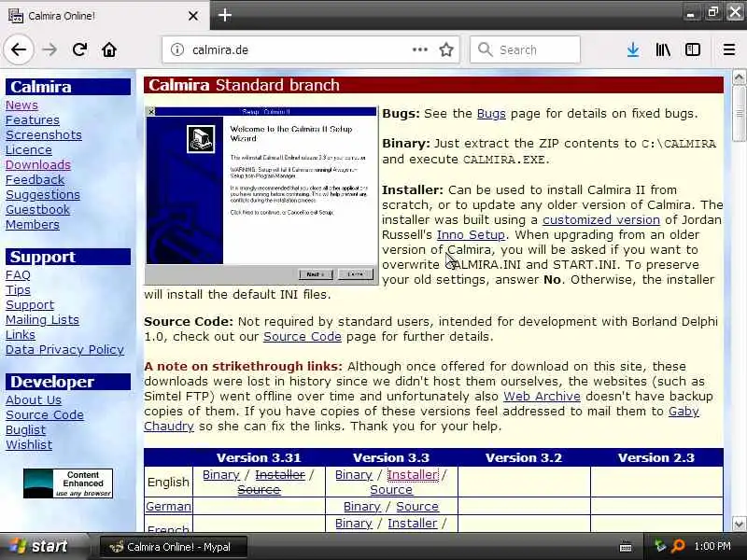Screen dimensions: 747x560
Task: Open the Features sidebar link
Action: tap(33, 120)
